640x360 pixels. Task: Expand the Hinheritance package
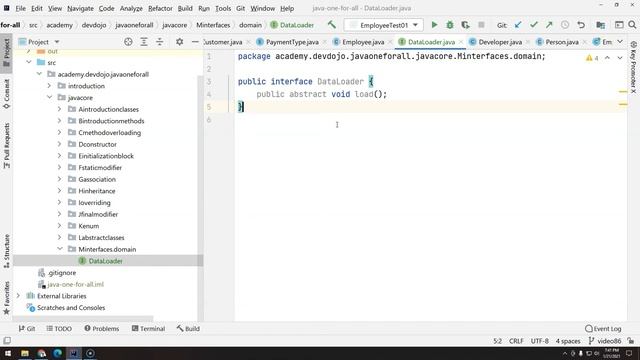60,191
